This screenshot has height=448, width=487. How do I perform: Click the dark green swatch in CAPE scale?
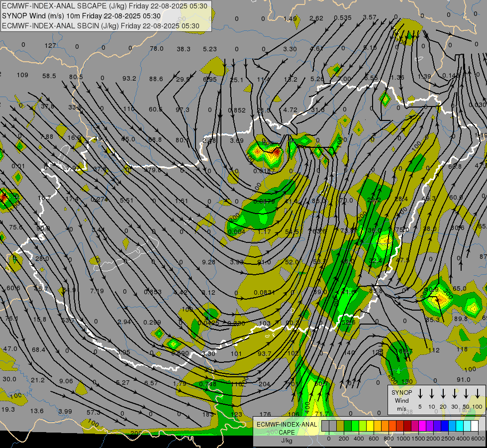click(x=348, y=426)
